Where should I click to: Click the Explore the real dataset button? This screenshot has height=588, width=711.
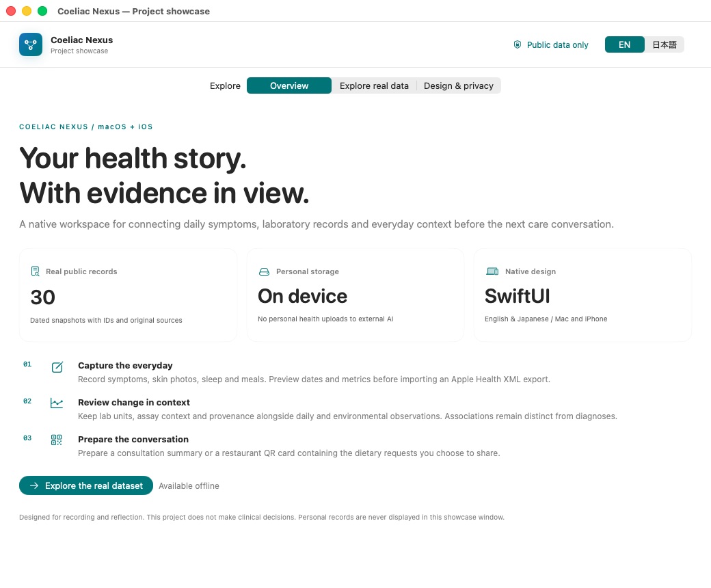click(x=86, y=485)
